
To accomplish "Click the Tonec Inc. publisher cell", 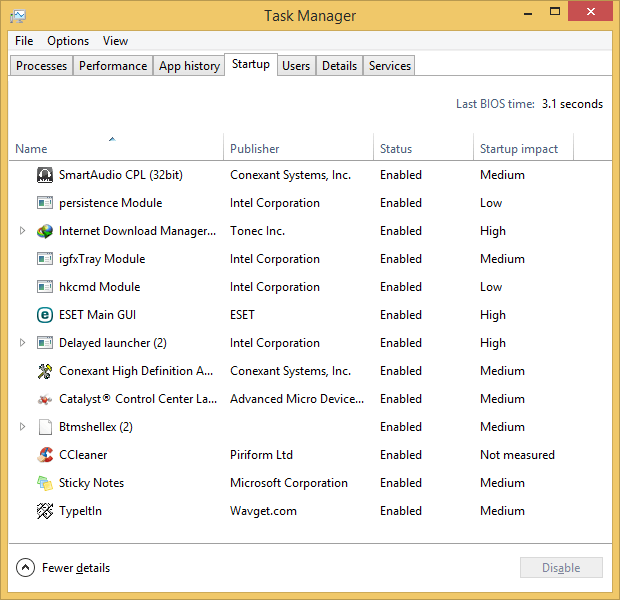I will (x=257, y=231).
